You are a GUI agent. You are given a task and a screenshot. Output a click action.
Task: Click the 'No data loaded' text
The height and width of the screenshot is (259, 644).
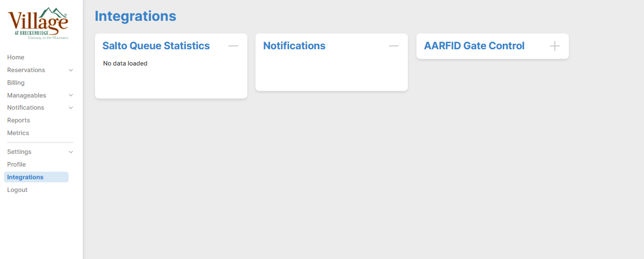coord(125,63)
